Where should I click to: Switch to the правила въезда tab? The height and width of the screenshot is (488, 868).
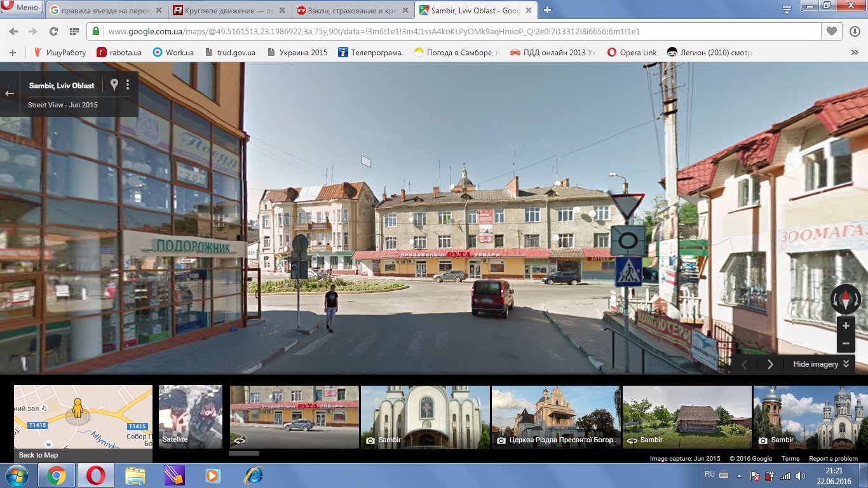[98, 10]
